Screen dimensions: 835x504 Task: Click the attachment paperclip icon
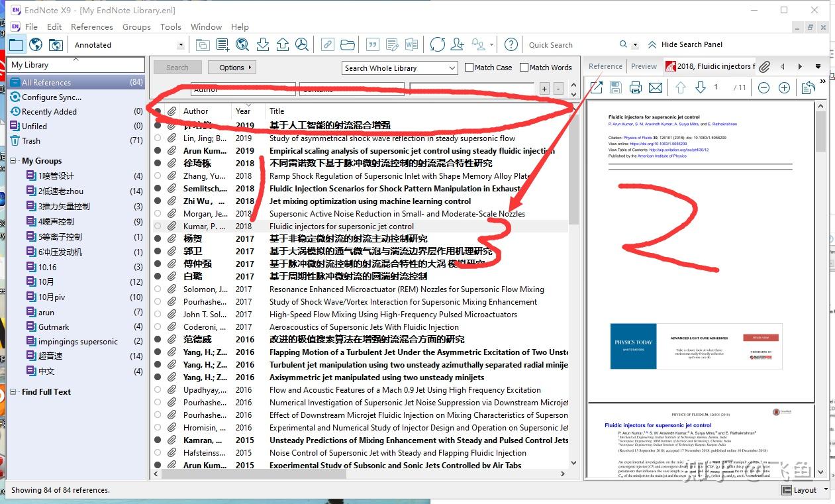[x=765, y=66]
